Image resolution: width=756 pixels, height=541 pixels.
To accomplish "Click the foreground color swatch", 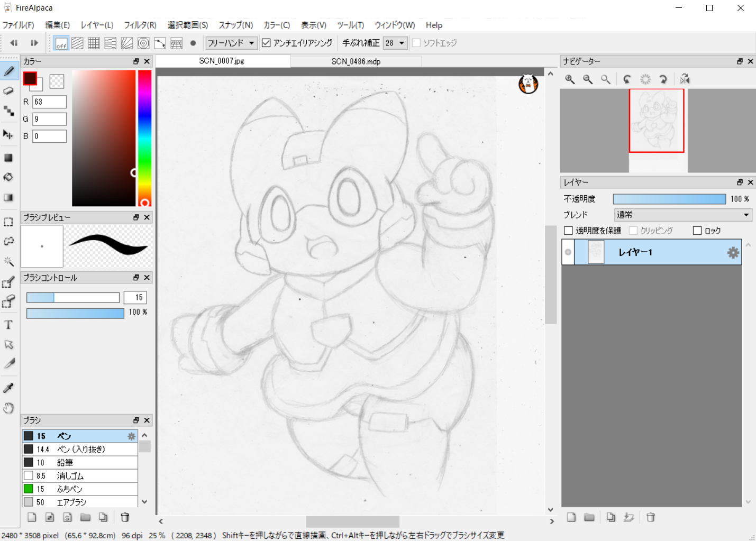I will [x=30, y=78].
